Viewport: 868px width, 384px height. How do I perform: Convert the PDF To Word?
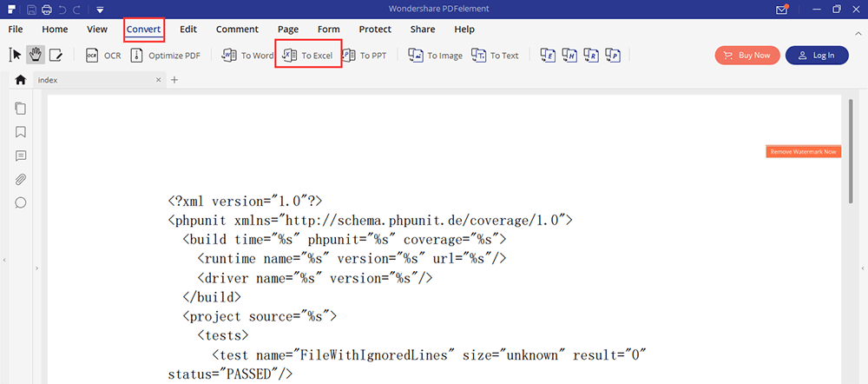(247, 55)
